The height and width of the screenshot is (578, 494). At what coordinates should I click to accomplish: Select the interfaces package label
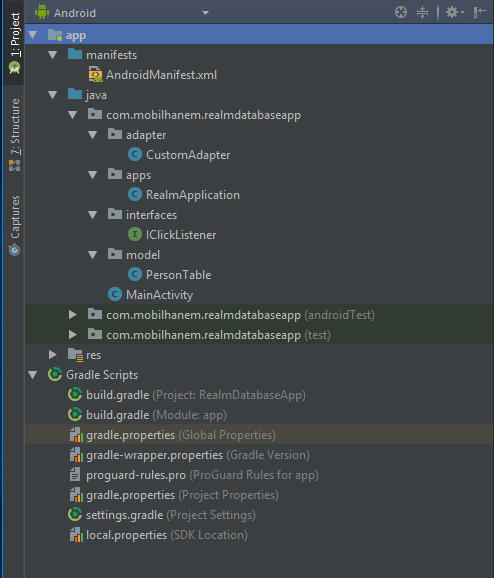152,215
